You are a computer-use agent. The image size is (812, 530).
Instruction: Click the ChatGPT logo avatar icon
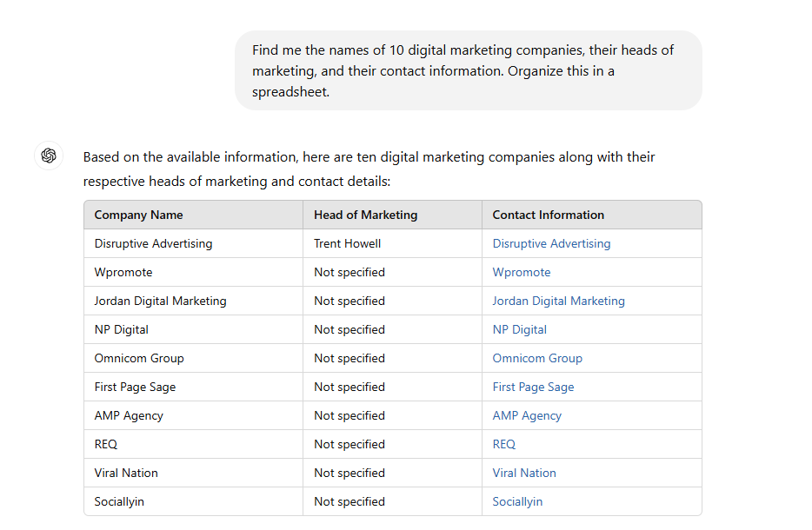[x=49, y=156]
